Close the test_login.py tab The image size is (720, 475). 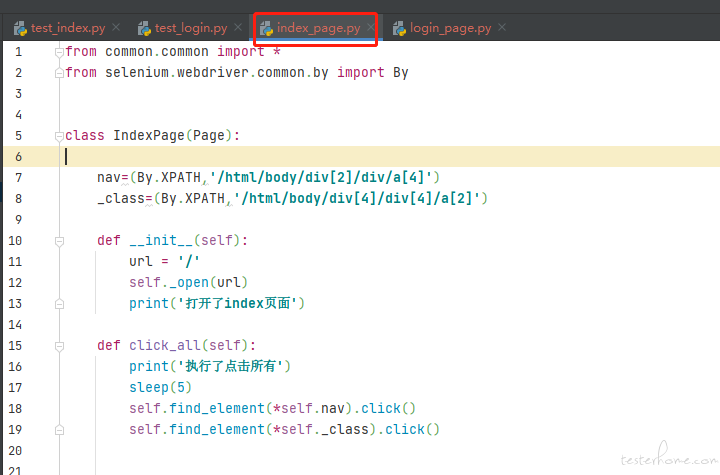point(238,28)
